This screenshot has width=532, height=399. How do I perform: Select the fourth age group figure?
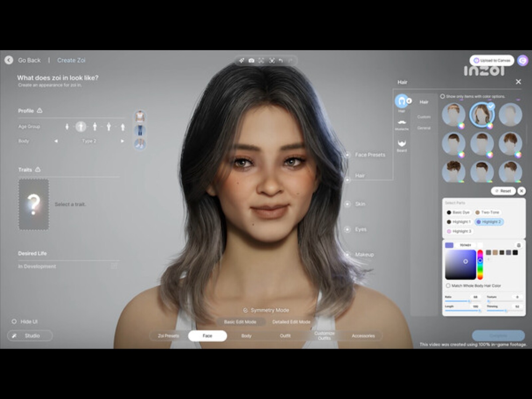coord(109,126)
